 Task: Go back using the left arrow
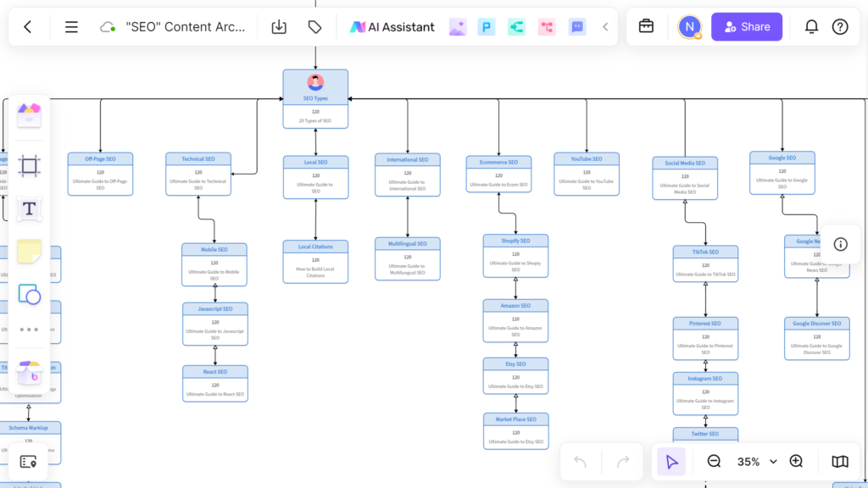coord(27,27)
